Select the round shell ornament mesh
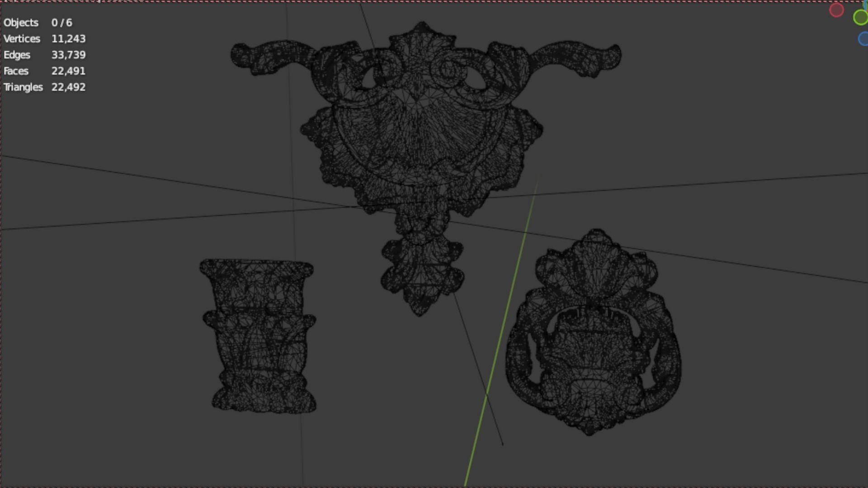This screenshot has width=868, height=488. pos(593,332)
